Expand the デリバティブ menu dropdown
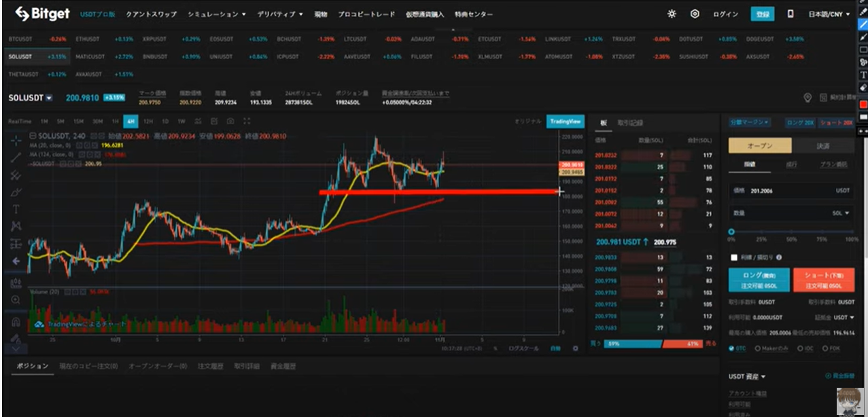 pyautogui.click(x=281, y=14)
